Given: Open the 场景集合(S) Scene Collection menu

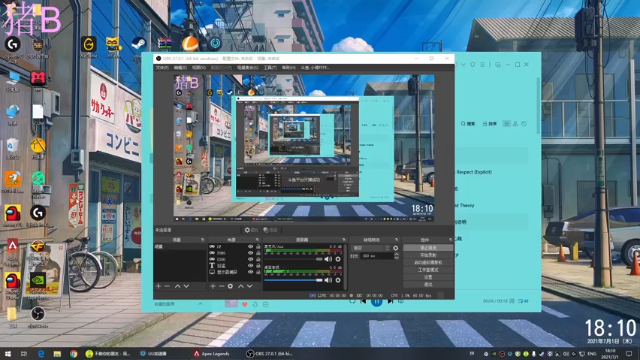Looking at the screenshot, I should [247, 68].
